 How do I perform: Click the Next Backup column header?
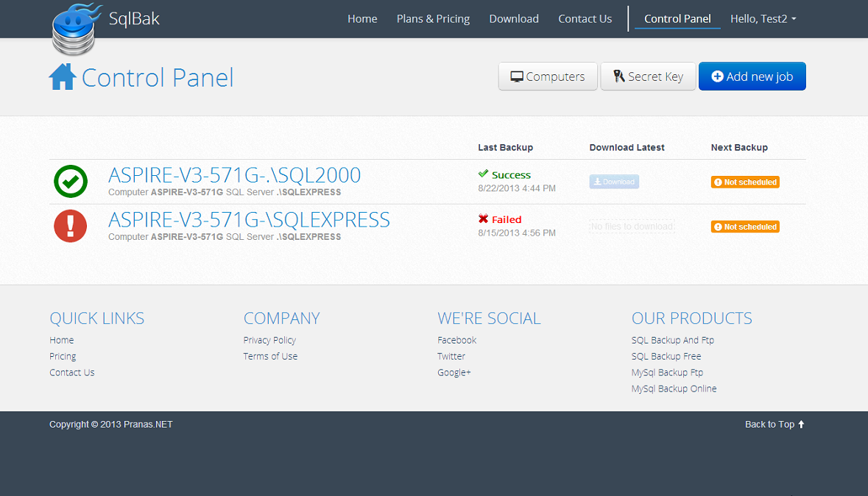(739, 147)
